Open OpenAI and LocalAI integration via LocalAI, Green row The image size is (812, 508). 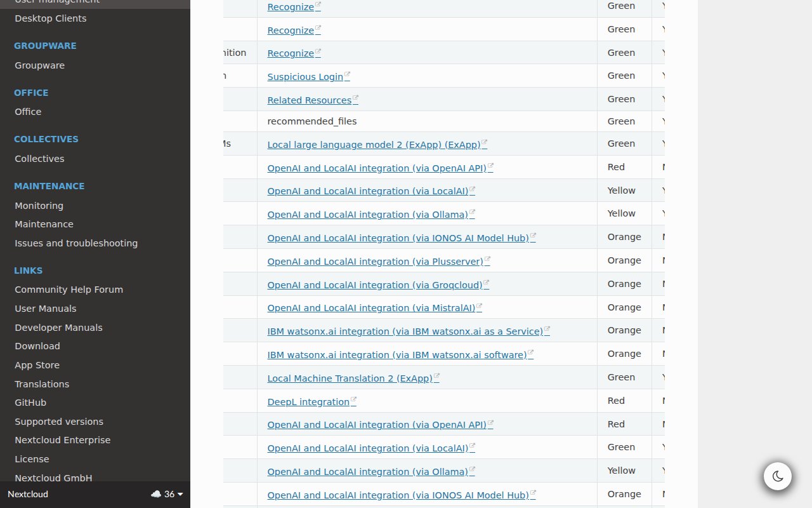click(368, 448)
